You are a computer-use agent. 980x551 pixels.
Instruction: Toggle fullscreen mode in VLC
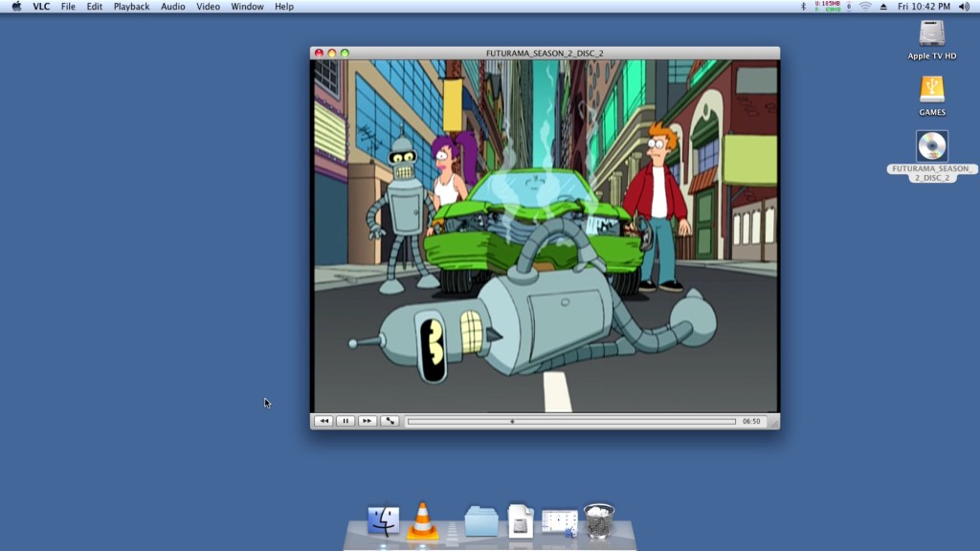click(389, 420)
